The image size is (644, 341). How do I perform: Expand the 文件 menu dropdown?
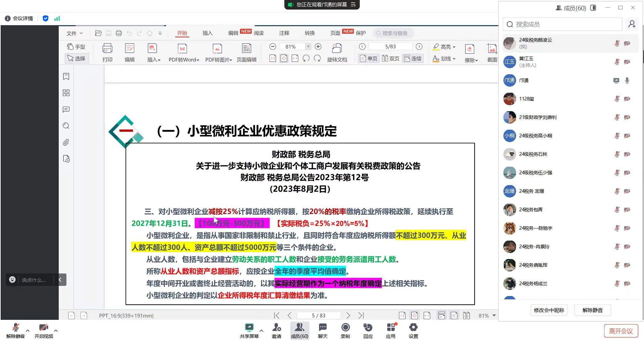(75, 33)
